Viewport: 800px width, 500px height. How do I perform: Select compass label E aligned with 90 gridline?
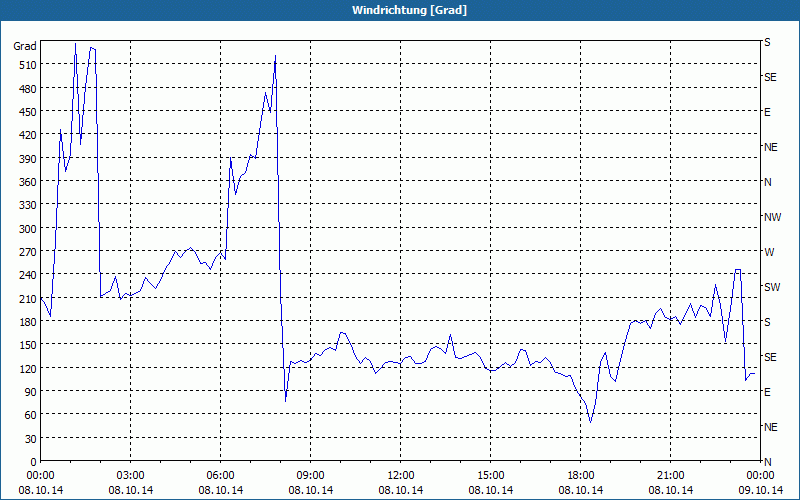pos(767,392)
